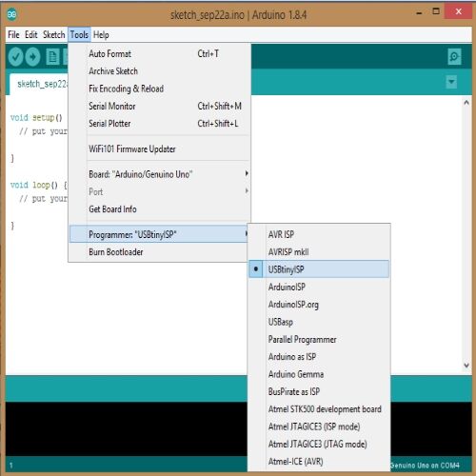Viewport: 476px width, 476px height.
Task: Close the Arduino window
Action: [458, 11]
